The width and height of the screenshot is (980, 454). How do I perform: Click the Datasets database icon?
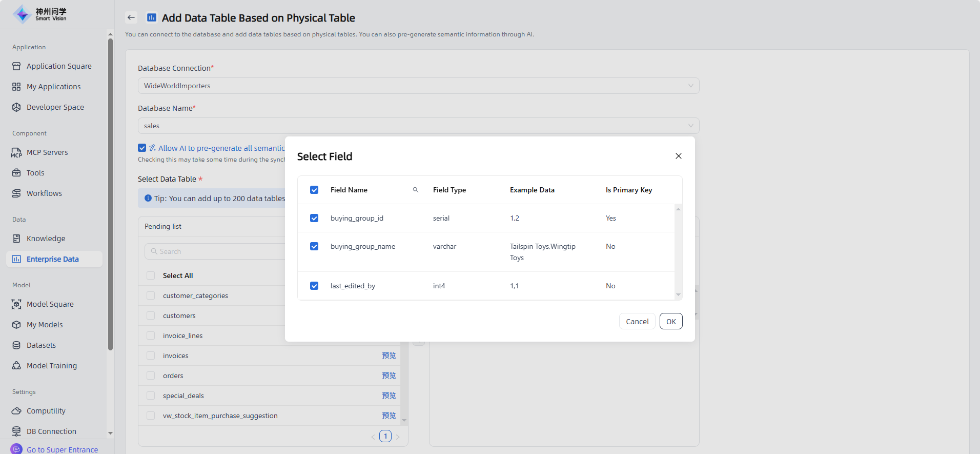[x=16, y=345]
